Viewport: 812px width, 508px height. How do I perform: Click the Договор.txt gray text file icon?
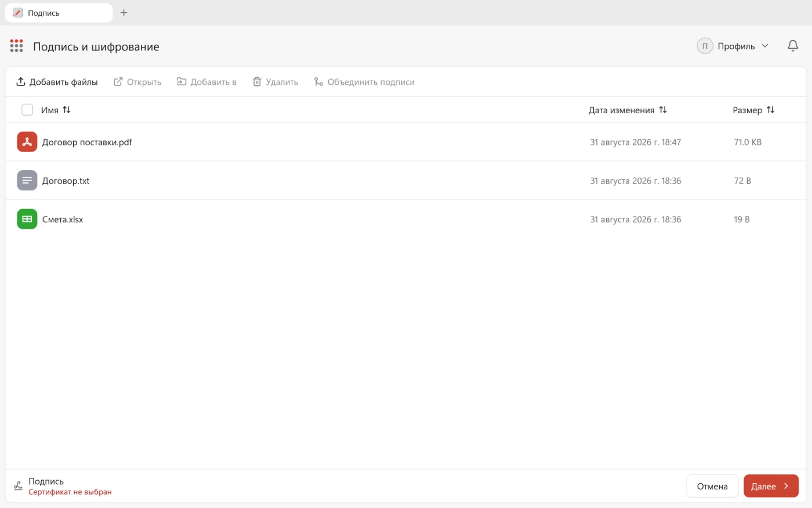pyautogui.click(x=27, y=181)
